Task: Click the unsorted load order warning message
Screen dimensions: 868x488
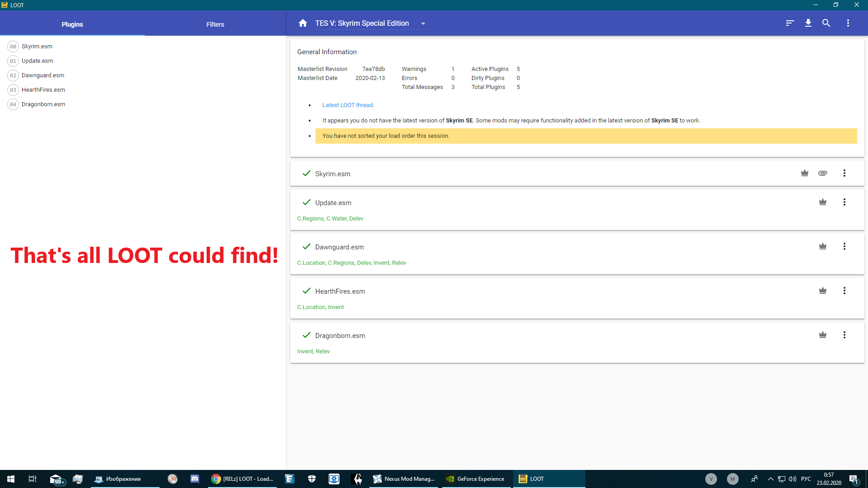Action: click(x=586, y=136)
